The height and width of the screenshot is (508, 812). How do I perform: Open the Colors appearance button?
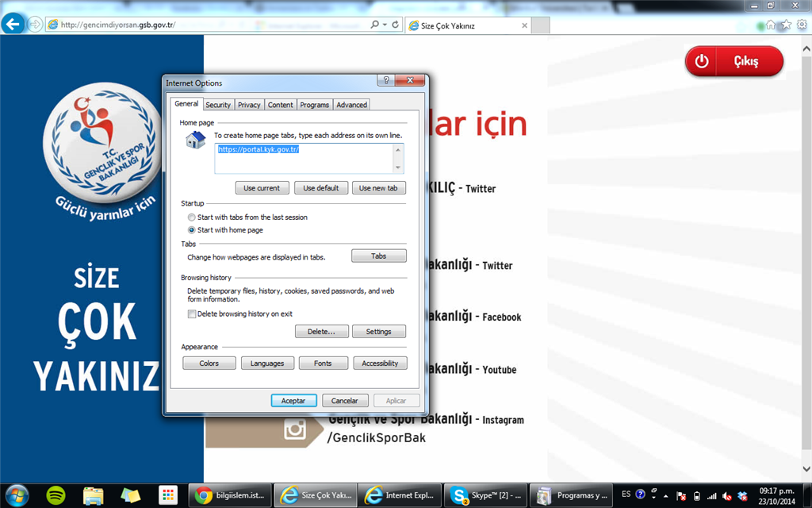pos(209,364)
